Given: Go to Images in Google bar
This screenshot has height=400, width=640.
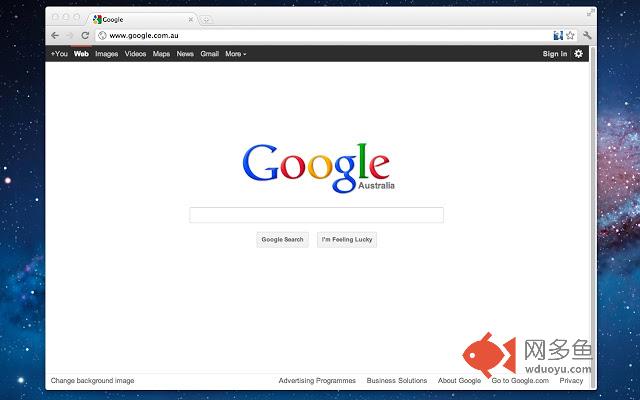Looking at the screenshot, I should point(107,53).
